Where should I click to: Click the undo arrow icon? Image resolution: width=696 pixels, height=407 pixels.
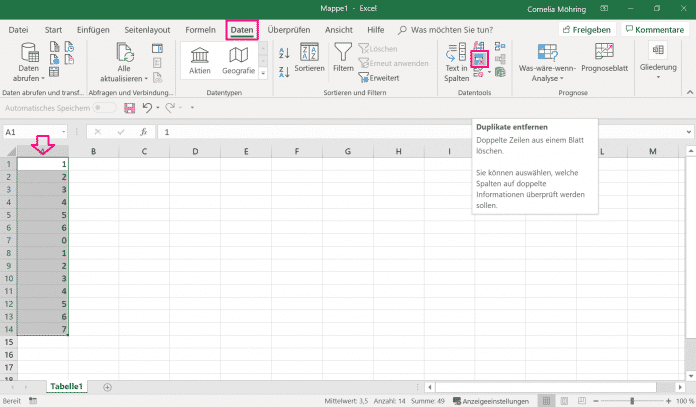[x=146, y=107]
